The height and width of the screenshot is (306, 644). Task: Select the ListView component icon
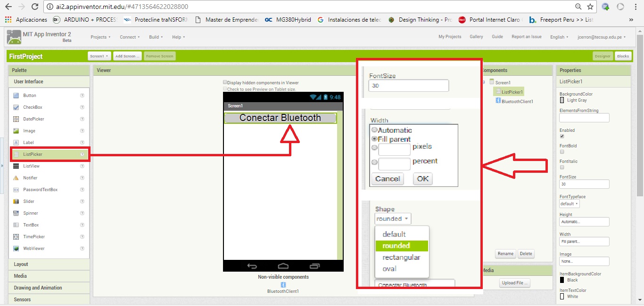[x=16, y=166]
